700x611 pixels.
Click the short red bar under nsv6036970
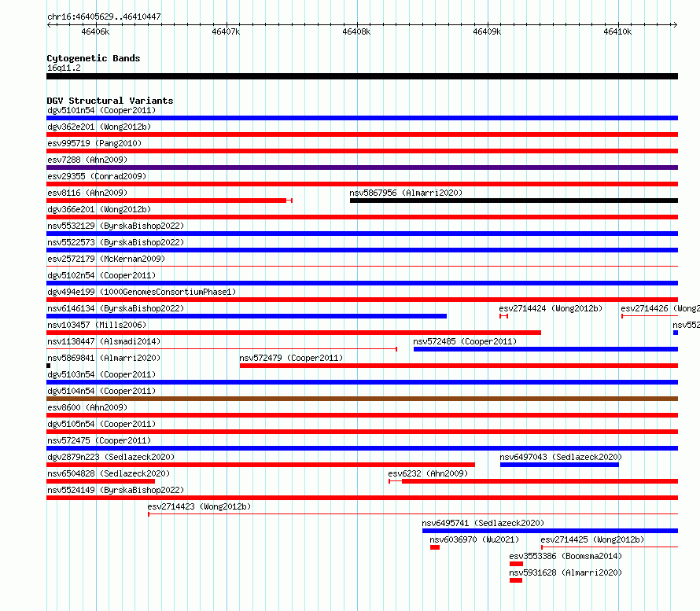[435, 547]
